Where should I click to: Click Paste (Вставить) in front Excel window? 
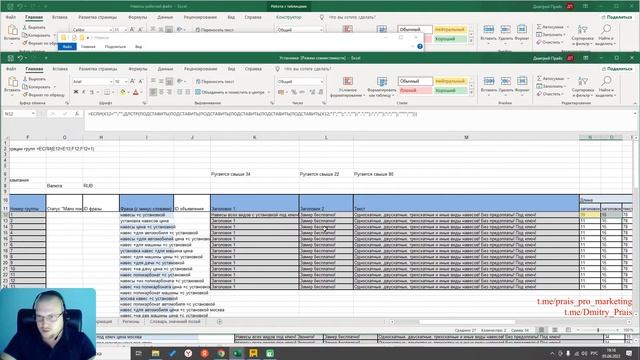click(x=12, y=85)
